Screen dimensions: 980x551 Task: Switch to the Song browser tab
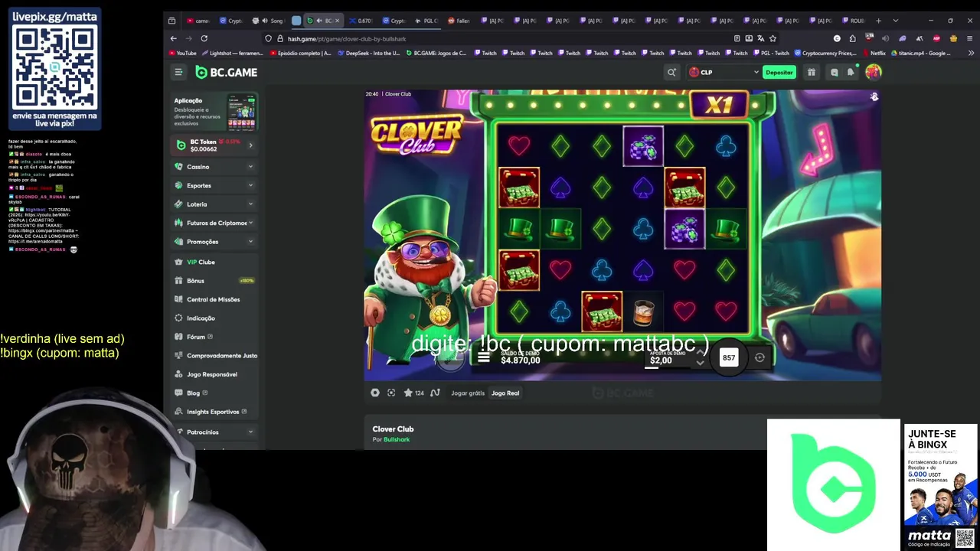[268, 21]
